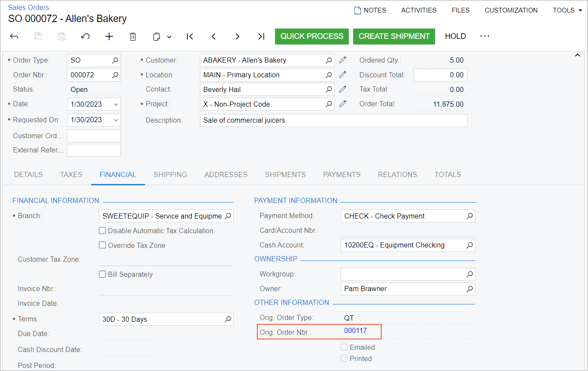Image resolution: width=588 pixels, height=371 pixels.
Task: Go to the first record
Action: (x=190, y=36)
